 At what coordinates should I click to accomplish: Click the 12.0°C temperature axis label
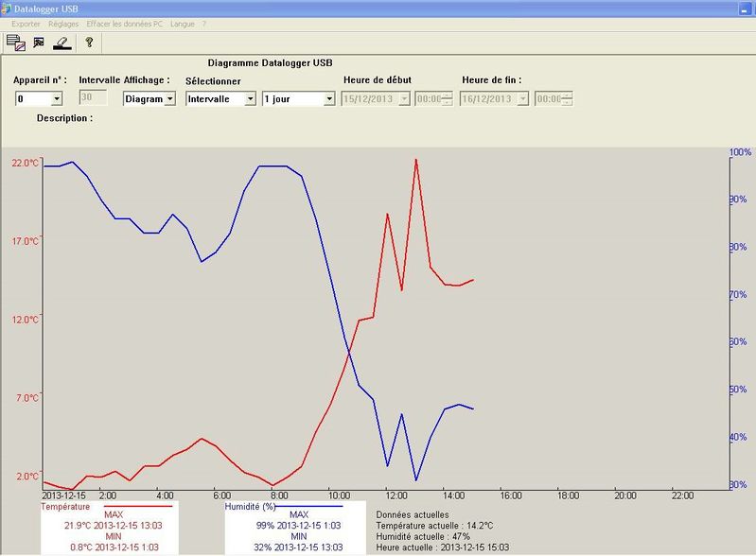(25, 320)
